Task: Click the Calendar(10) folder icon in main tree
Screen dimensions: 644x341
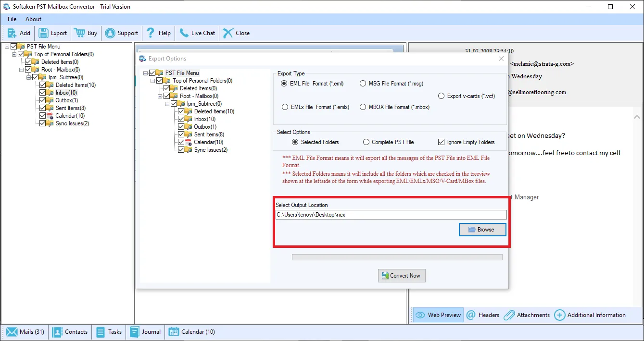Action: click(50, 116)
